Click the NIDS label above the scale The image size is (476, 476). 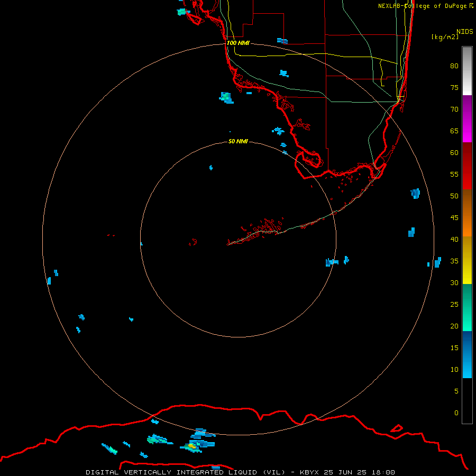[464, 32]
